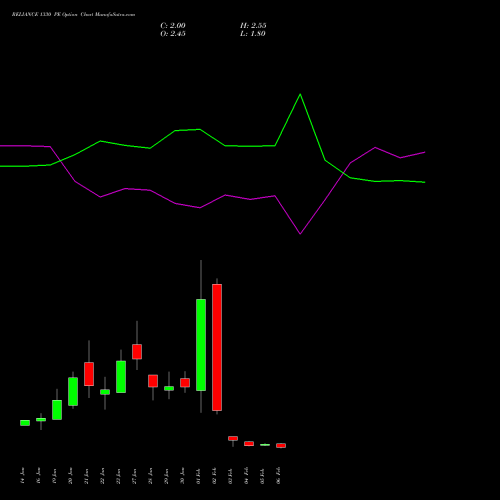Screen dimensions: 500x500
Task: Click the red candlestick above 28 Jan
Action: [x=153, y=381]
